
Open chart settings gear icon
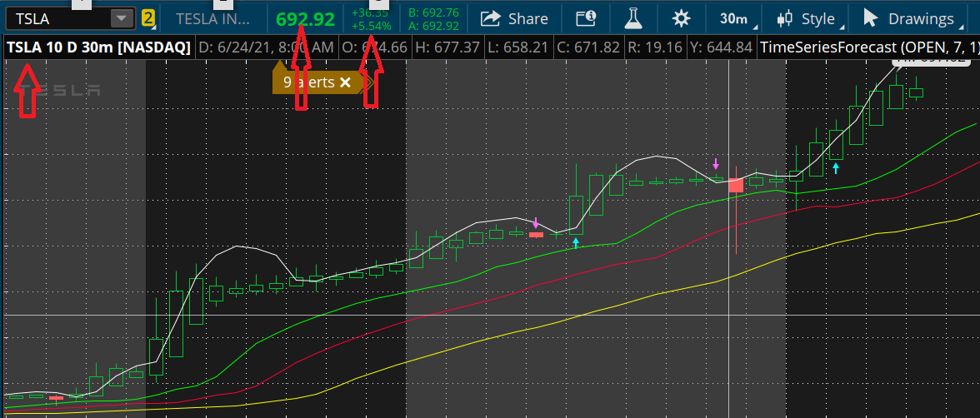(681, 17)
